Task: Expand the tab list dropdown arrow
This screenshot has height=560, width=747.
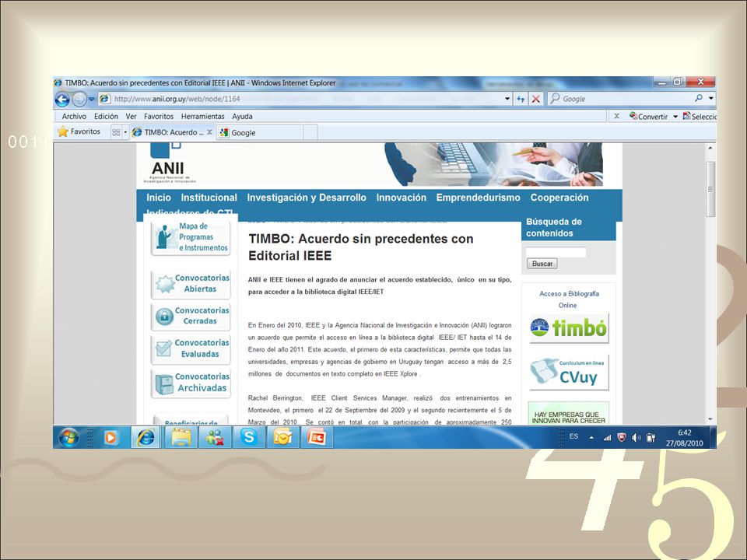Action: (x=125, y=132)
